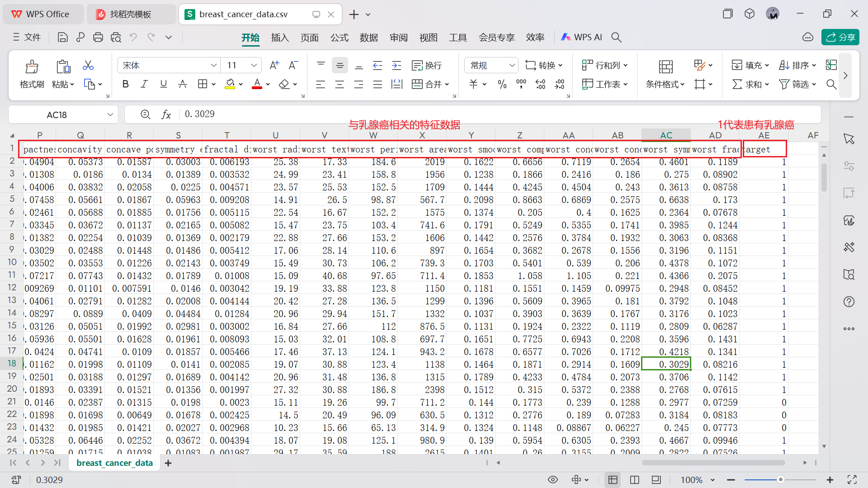
Task: Open the search icon next to WPS AI
Action: tap(616, 37)
